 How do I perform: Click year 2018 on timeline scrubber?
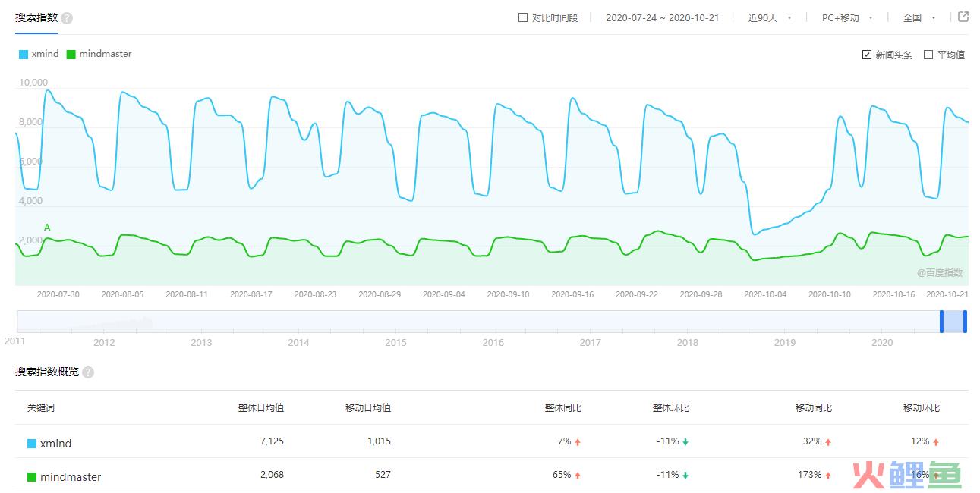pos(687,343)
